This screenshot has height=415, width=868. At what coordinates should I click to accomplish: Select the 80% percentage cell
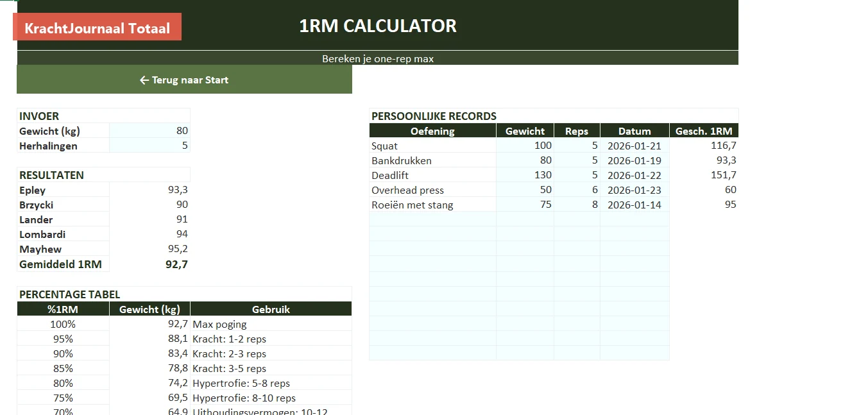click(x=63, y=383)
